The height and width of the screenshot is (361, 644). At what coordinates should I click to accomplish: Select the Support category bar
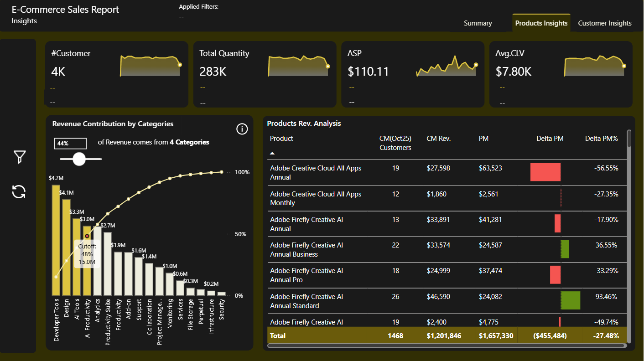(139, 275)
